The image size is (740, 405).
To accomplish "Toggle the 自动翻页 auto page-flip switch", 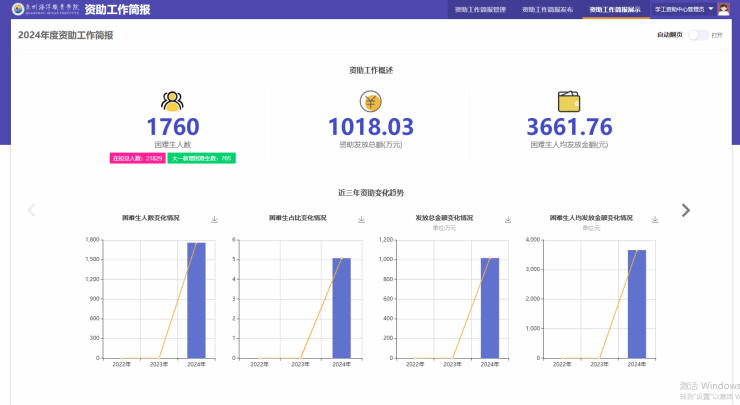I will point(697,35).
